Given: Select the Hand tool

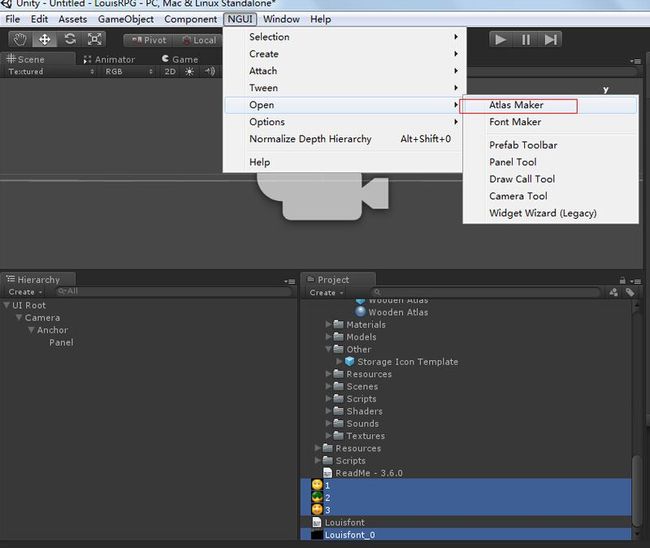Looking at the screenshot, I should point(20,40).
